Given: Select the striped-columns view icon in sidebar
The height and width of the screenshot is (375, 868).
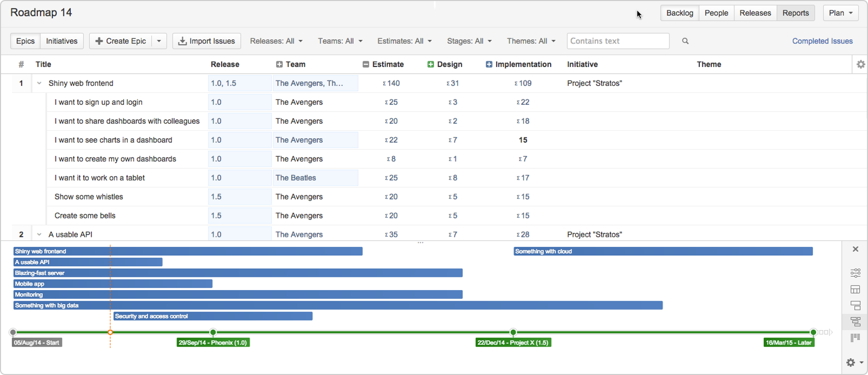Looking at the screenshot, I should pos(856,338).
